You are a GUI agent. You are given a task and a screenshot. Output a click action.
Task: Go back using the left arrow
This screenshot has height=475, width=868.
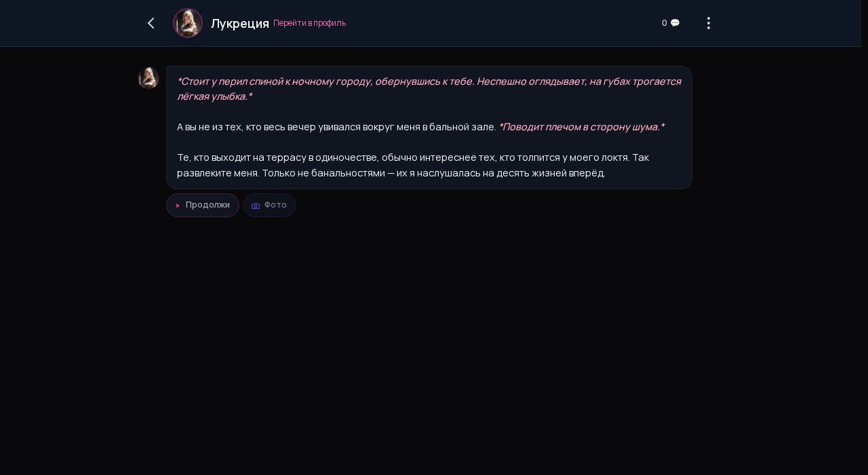[151, 23]
